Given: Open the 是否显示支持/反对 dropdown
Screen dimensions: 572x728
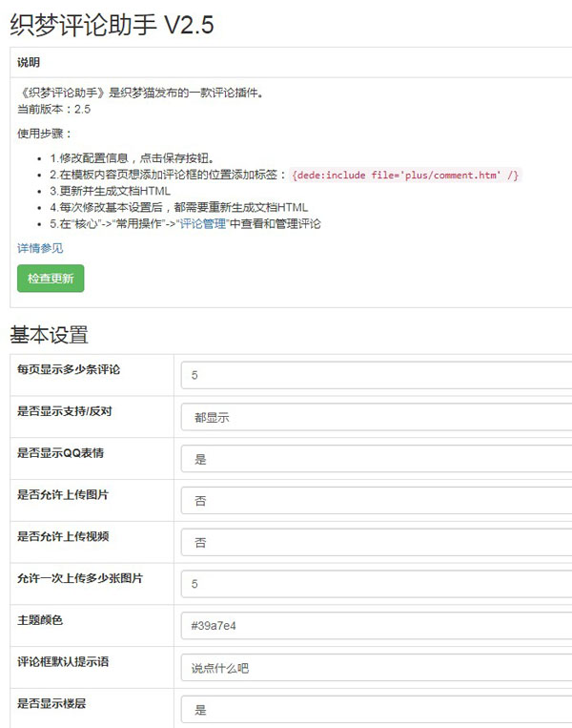Looking at the screenshot, I should pyautogui.click(x=377, y=417).
